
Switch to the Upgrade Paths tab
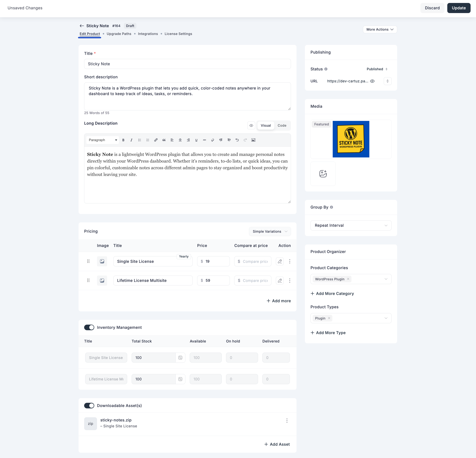[x=119, y=34]
